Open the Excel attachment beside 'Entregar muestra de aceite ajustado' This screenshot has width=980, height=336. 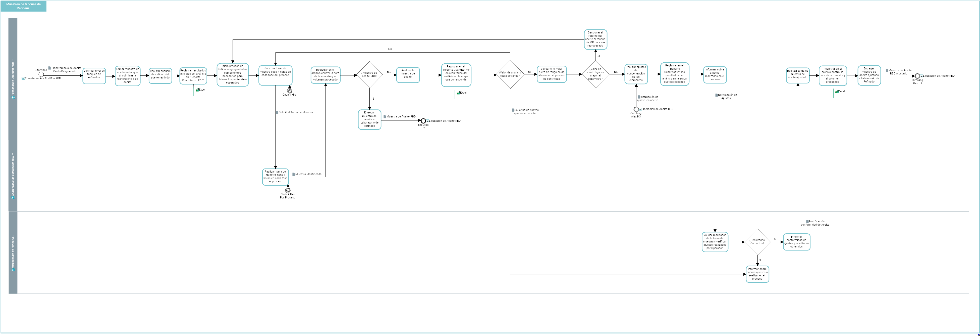coord(837,92)
